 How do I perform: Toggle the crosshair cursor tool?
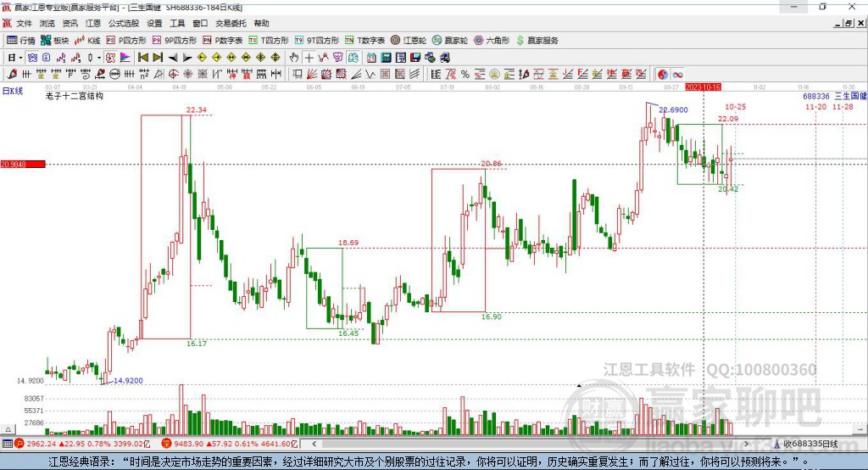click(x=309, y=58)
